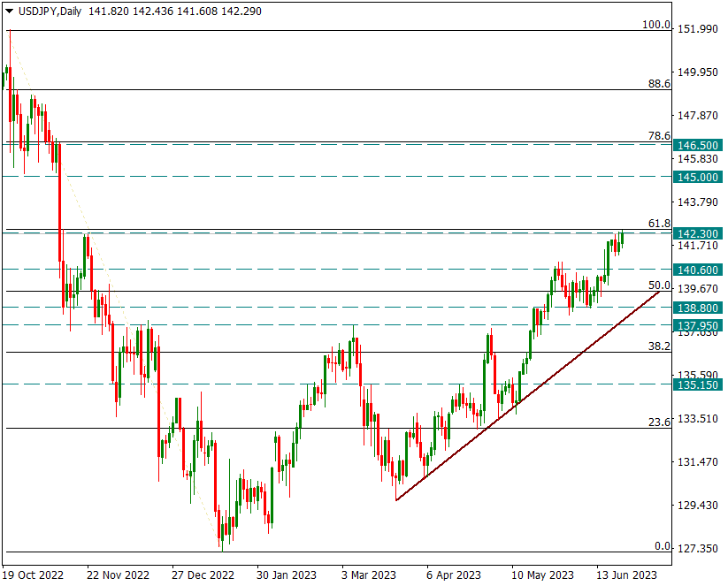The height and width of the screenshot is (586, 728).
Task: Click the 19 Oct 2022 date label
Action: (34, 575)
